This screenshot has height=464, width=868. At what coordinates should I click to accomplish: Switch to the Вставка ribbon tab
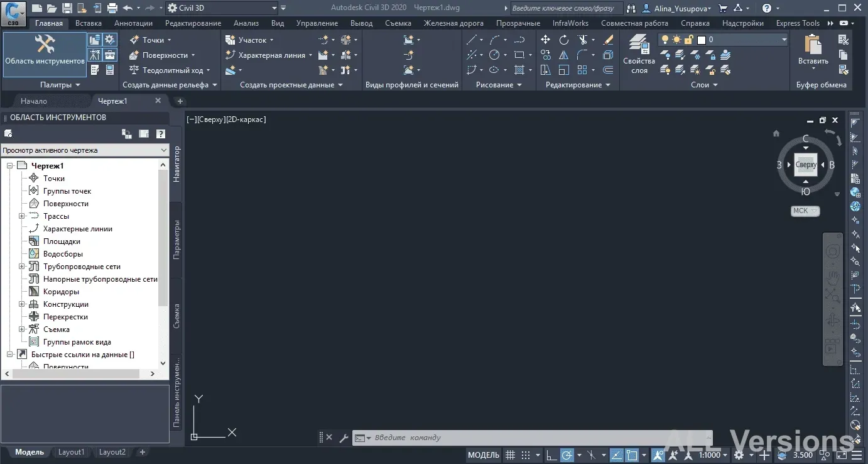89,23
